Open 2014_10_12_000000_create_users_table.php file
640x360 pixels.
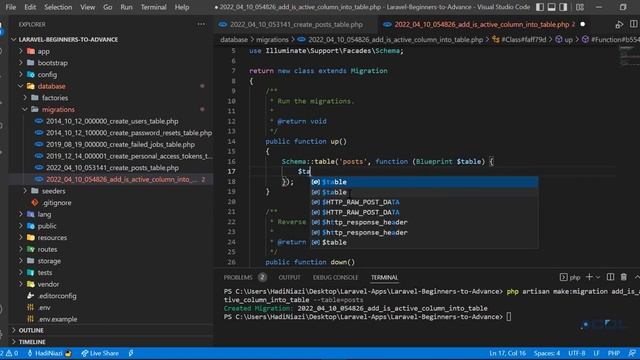point(112,121)
